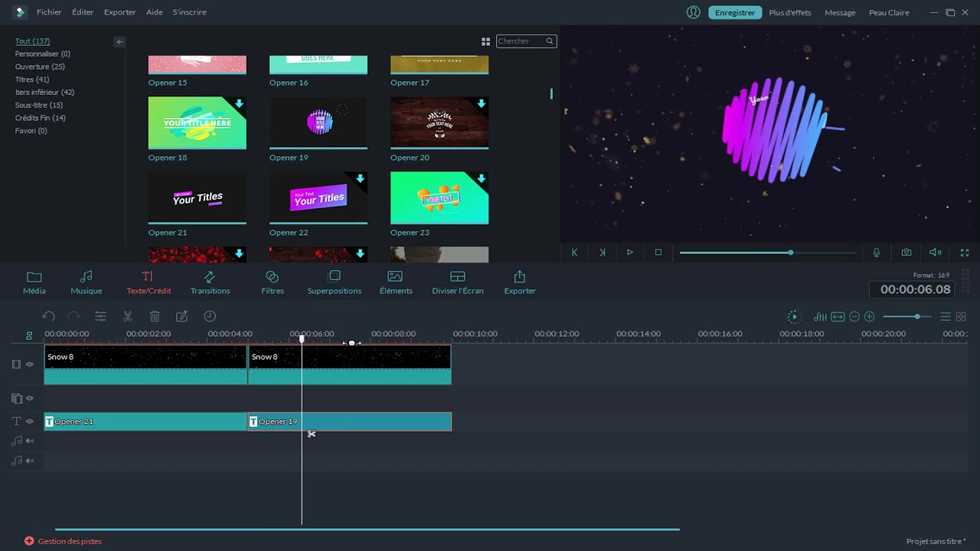Collapse the left category panel with arrow
Image resolution: width=980 pixels, height=551 pixels.
pyautogui.click(x=119, y=42)
